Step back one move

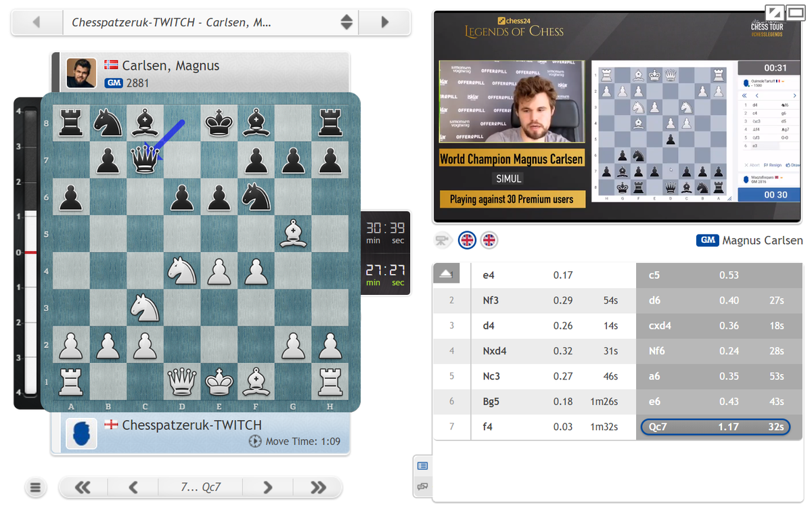(x=133, y=487)
